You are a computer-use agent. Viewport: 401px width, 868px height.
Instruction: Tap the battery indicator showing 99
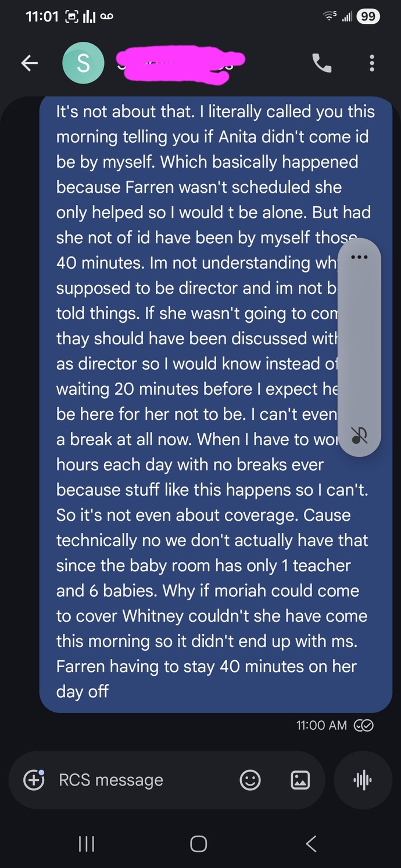(368, 17)
